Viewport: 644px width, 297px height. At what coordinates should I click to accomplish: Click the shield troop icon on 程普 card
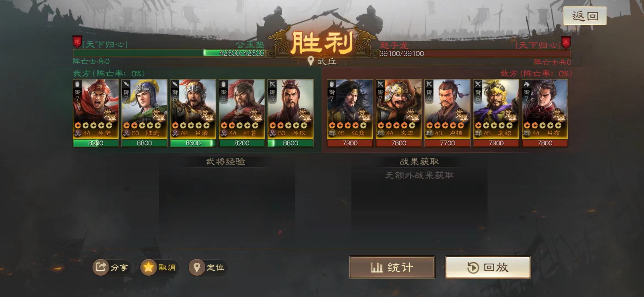(x=223, y=84)
